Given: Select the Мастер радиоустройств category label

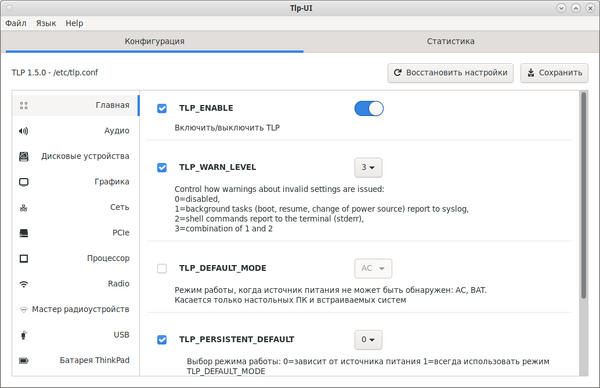Looking at the screenshot, I should (80, 309).
